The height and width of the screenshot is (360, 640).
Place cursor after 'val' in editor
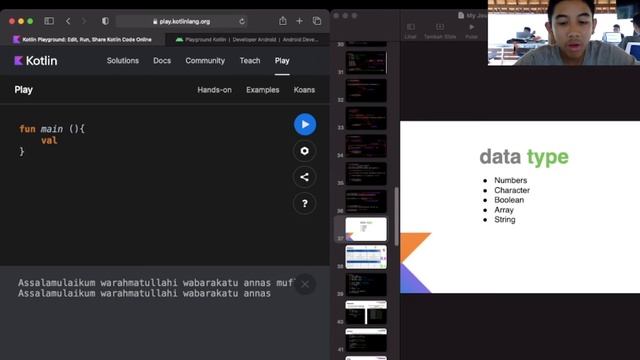pos(58,141)
